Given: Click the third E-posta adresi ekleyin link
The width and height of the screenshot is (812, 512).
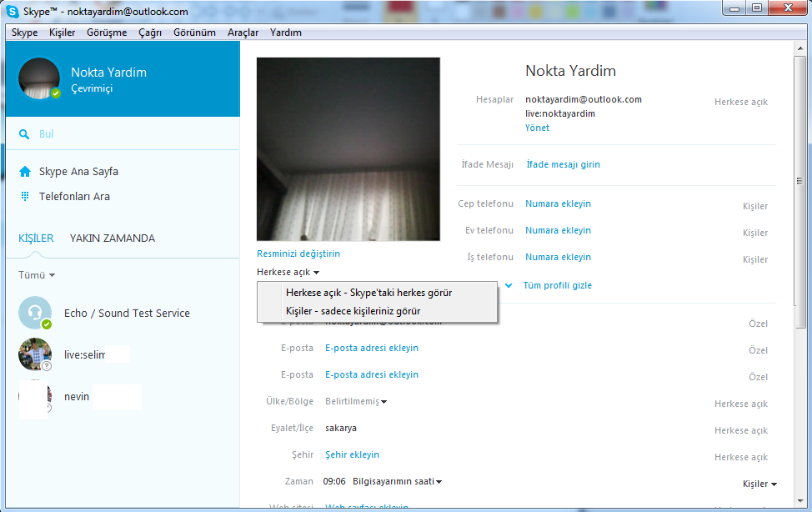Looking at the screenshot, I should pos(372,374).
